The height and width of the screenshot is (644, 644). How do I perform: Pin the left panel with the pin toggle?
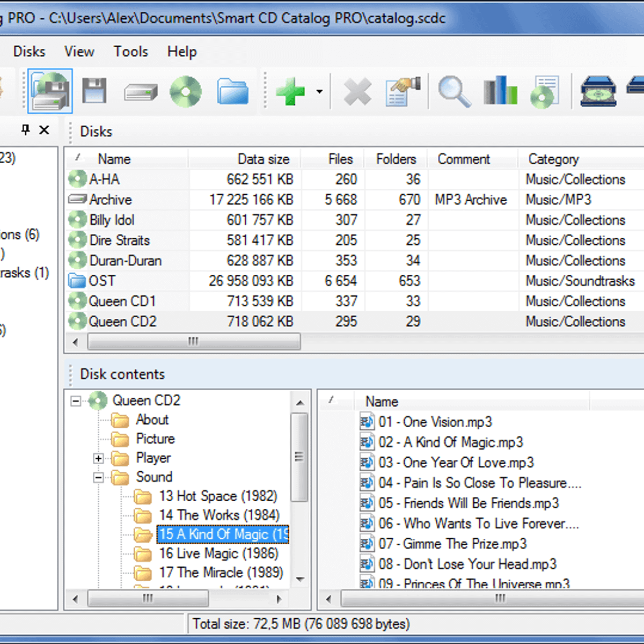click(x=25, y=130)
